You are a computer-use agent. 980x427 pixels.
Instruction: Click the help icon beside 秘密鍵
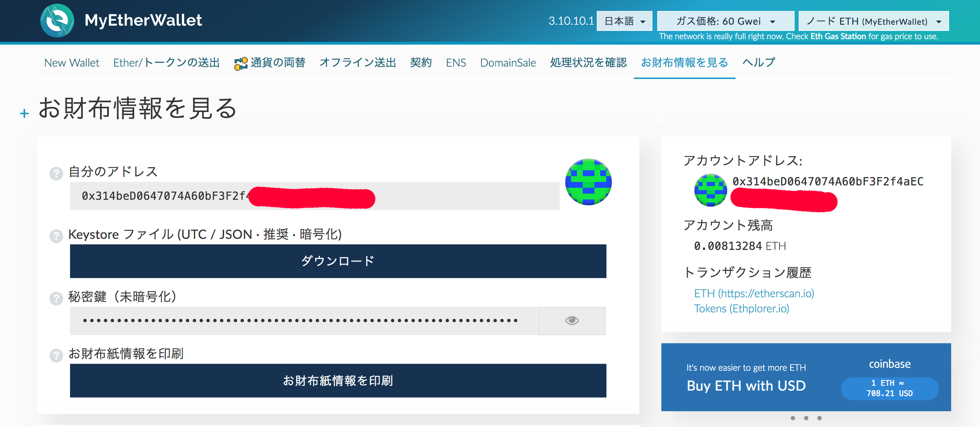(x=56, y=299)
